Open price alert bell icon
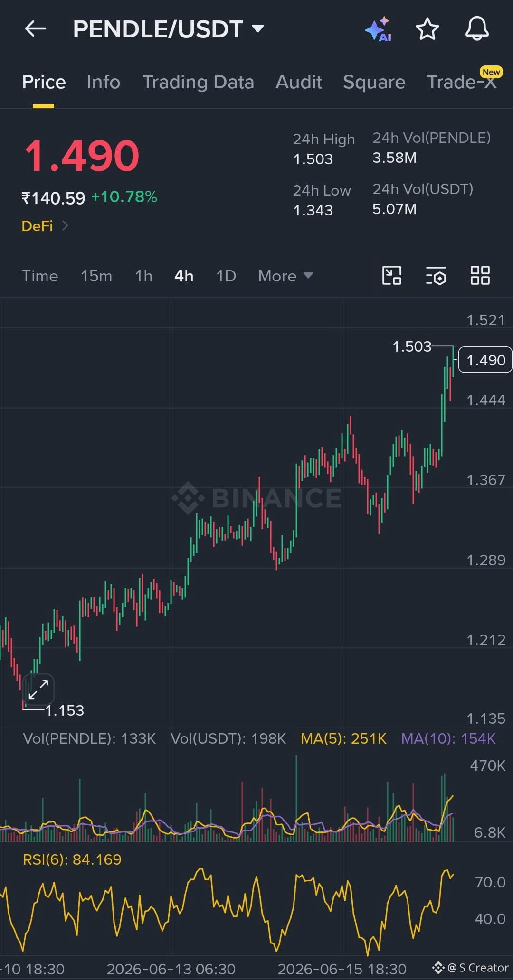This screenshot has height=980, width=513. 477,28
